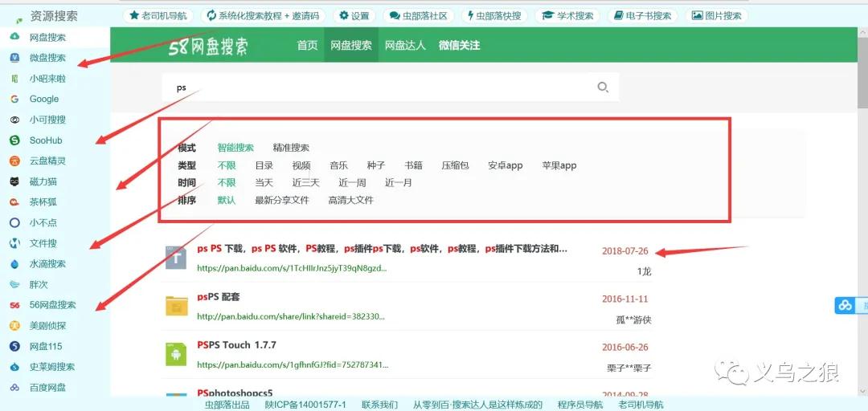Open 老司机导航 in top toolbar
The image size is (868, 411).
tap(158, 15)
